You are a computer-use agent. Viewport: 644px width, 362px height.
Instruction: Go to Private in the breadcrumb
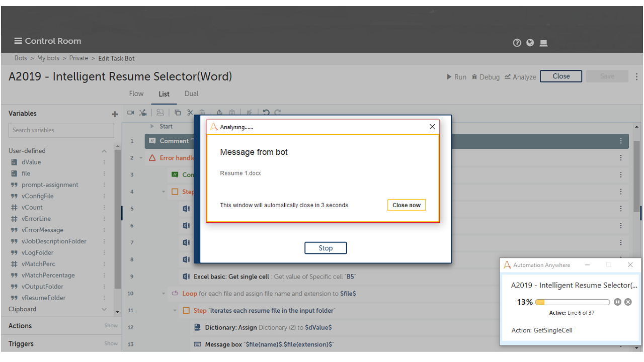[x=78, y=58]
